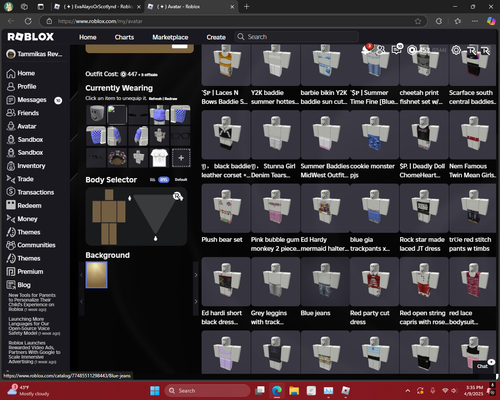Click the right arrow beside the Background swatch
Image resolution: width=500 pixels, height=400 pixels.
196,275
